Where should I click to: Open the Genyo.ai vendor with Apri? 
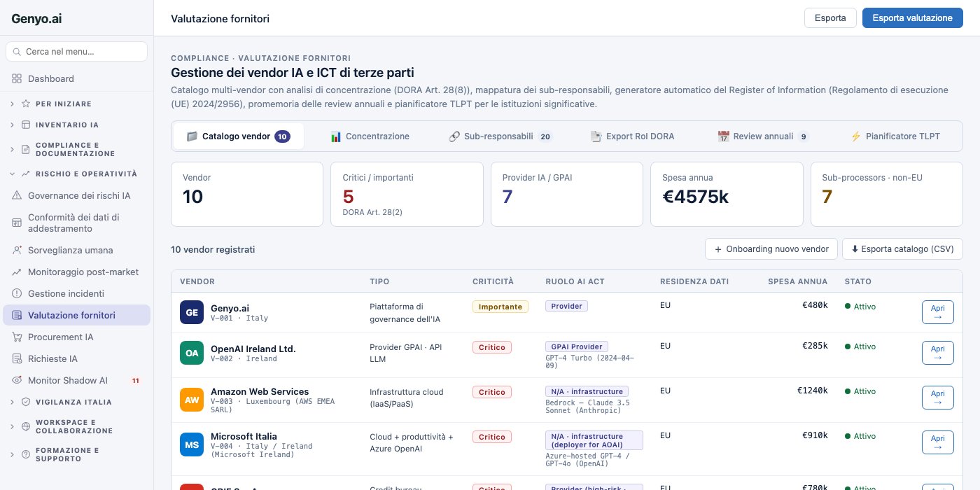[x=937, y=312]
